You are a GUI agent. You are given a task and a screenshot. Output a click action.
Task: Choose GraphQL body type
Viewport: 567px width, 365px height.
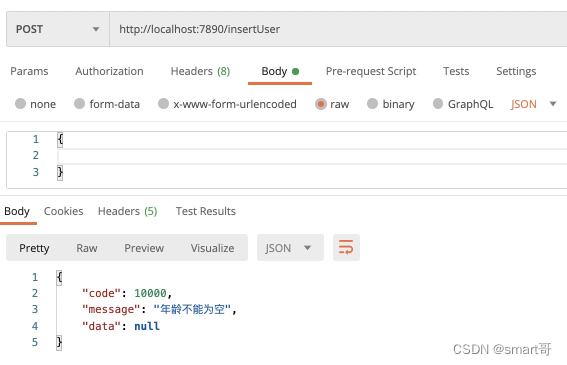(438, 104)
